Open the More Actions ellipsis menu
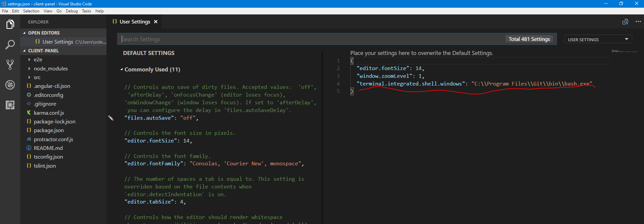Viewport: 644px width, 224px height. [638, 22]
